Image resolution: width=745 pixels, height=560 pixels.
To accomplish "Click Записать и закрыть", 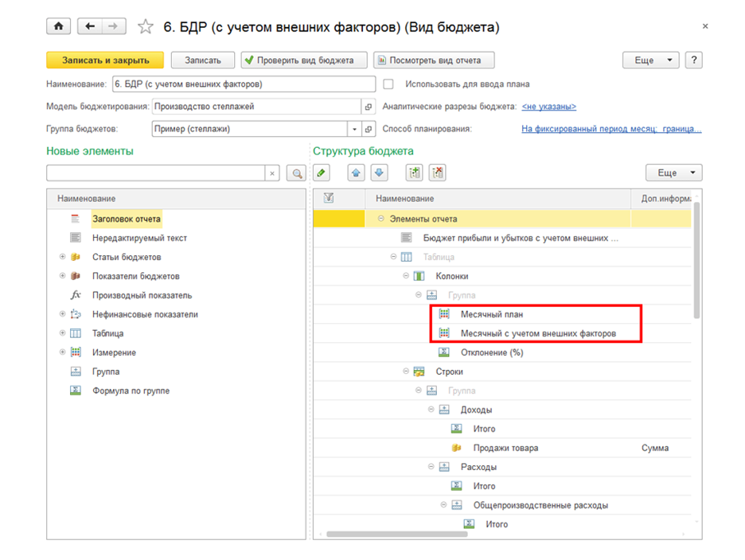I will click(x=105, y=60).
